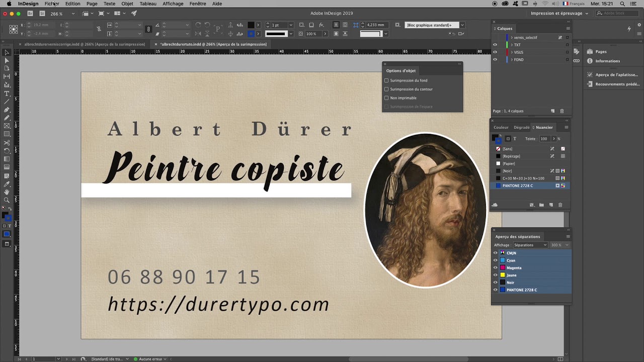Screen dimensions: 644x362
Task: Create new color group folder
Action: [x=541, y=205]
